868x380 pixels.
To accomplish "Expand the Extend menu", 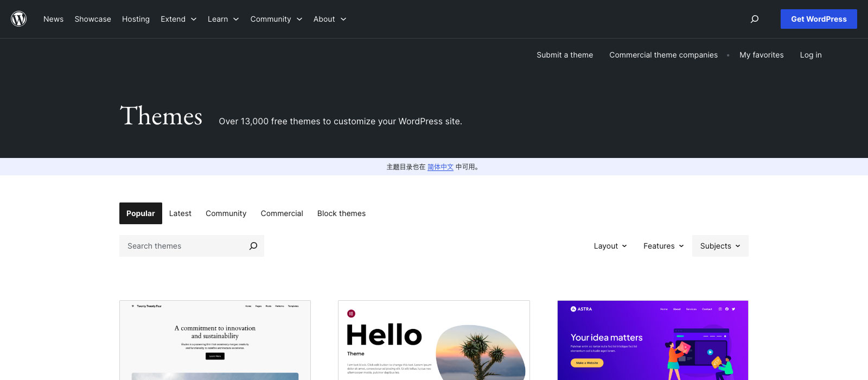I will (x=178, y=19).
